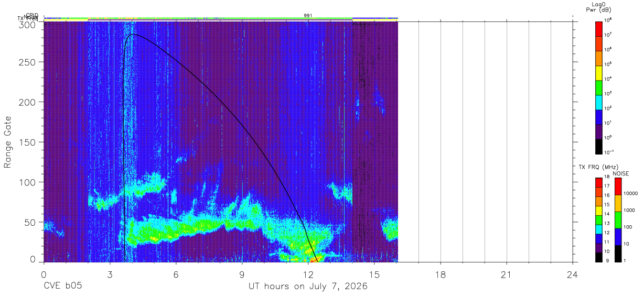This screenshot has height=297, width=644.
Task: Click the peak of the black curve near hour 4
Action: pos(133,35)
